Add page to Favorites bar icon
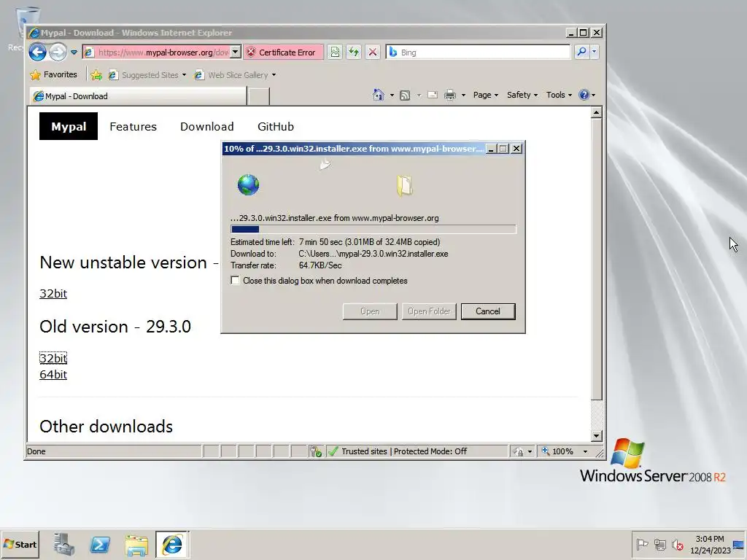This screenshot has width=747, height=560. pos(96,75)
